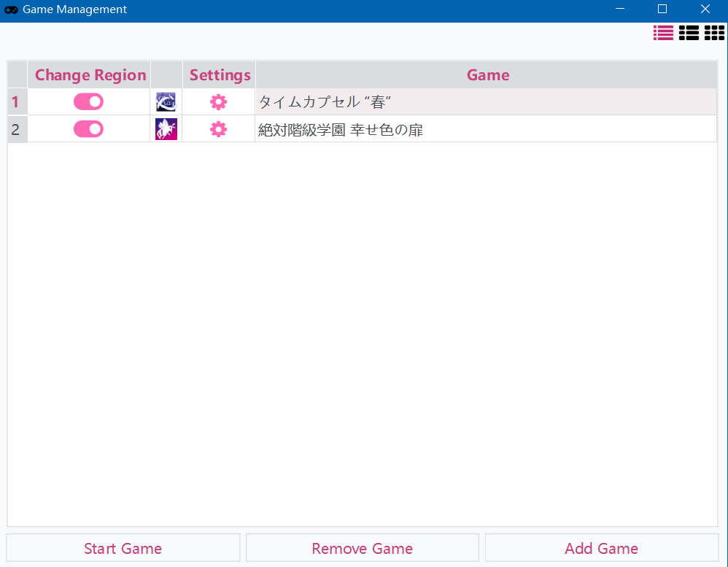Screen dimensions: 728x567
Task: Toggle Change Region for タイムカプセル "春"
Action: [x=88, y=101]
